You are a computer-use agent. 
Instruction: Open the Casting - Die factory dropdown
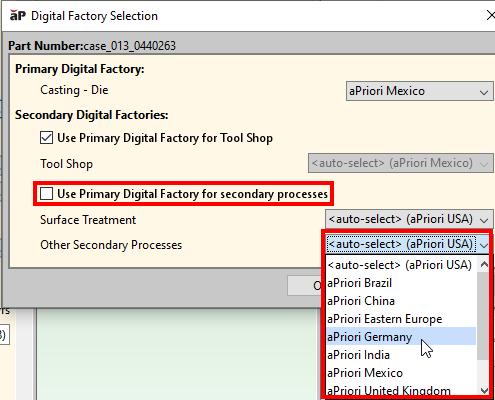(x=420, y=91)
